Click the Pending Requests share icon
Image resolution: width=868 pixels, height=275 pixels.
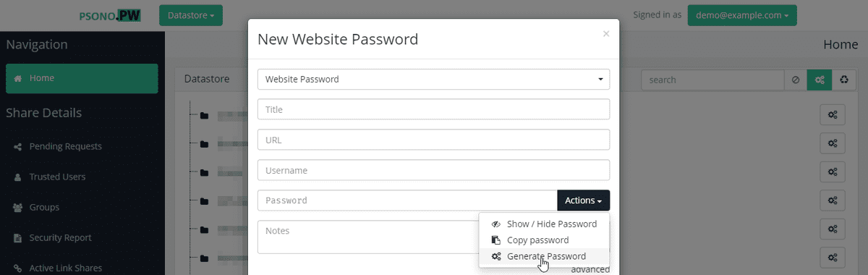(x=18, y=146)
